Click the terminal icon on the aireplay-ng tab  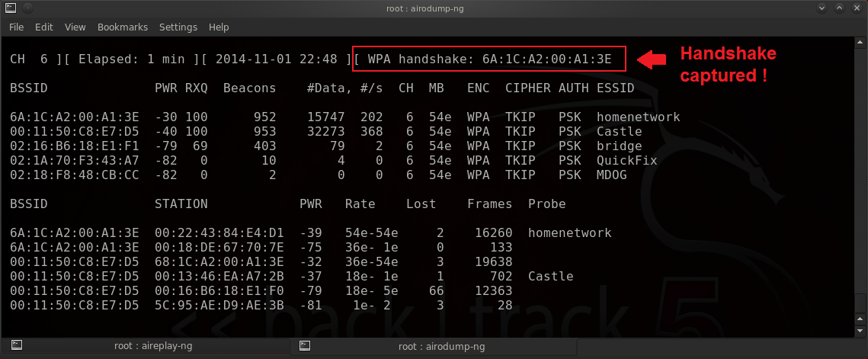tap(9, 346)
